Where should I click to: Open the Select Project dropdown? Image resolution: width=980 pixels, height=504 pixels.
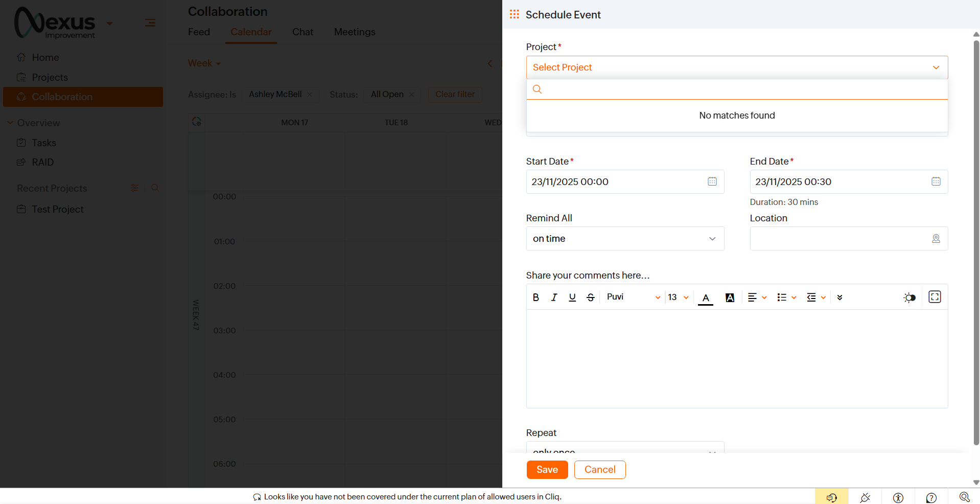737,67
